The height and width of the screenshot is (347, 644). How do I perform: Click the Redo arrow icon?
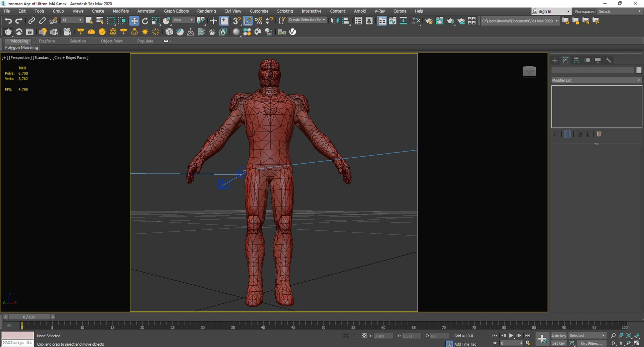coord(19,21)
